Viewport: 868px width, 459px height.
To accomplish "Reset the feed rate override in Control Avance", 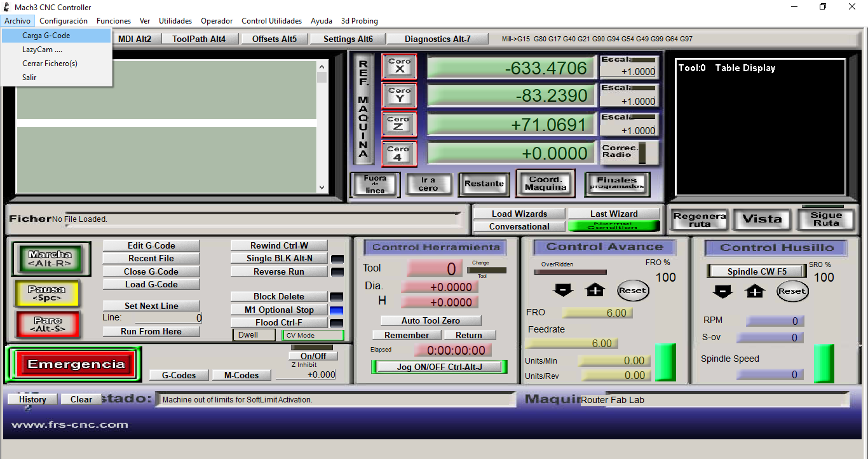I will pyautogui.click(x=633, y=291).
